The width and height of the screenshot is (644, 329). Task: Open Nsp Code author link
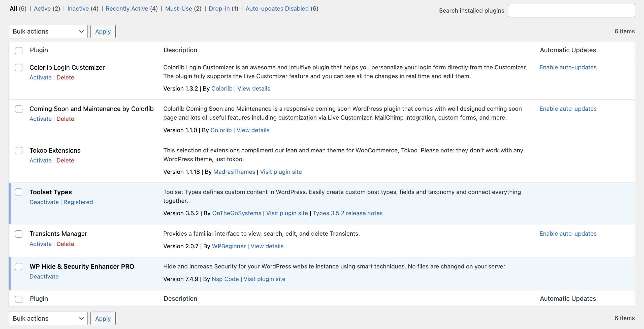click(225, 279)
